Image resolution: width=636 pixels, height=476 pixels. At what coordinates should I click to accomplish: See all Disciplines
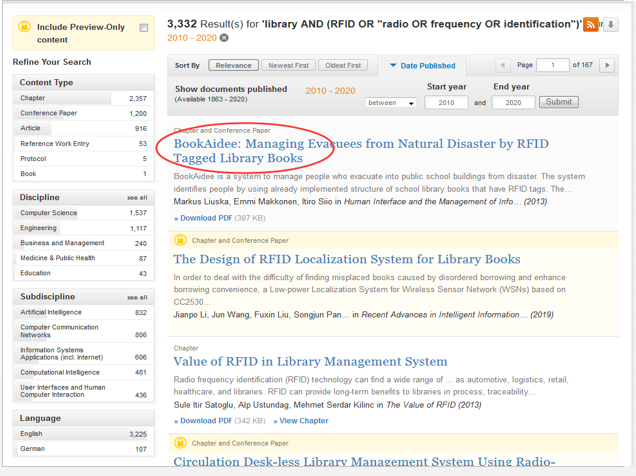pyautogui.click(x=137, y=197)
